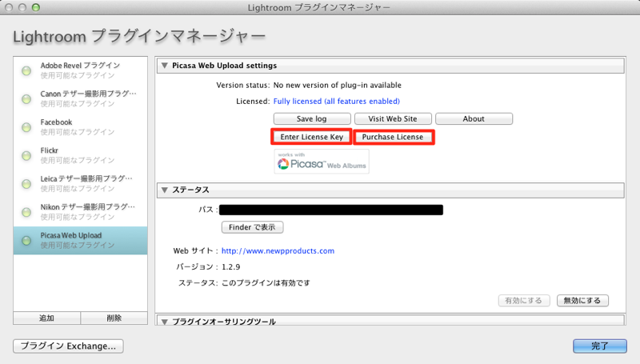
Task: Select the Canon tether capture plugin row
Action: [x=81, y=98]
